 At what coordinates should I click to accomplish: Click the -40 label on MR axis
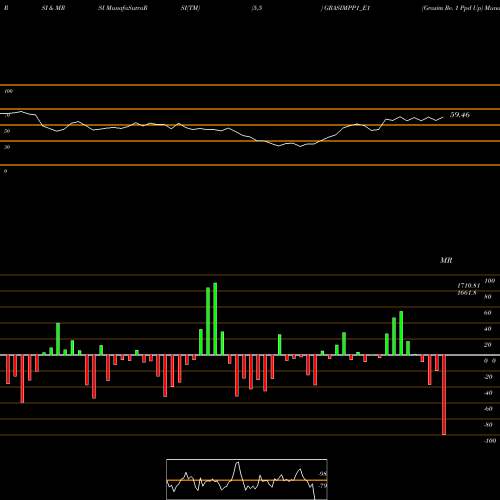pyautogui.click(x=488, y=393)
